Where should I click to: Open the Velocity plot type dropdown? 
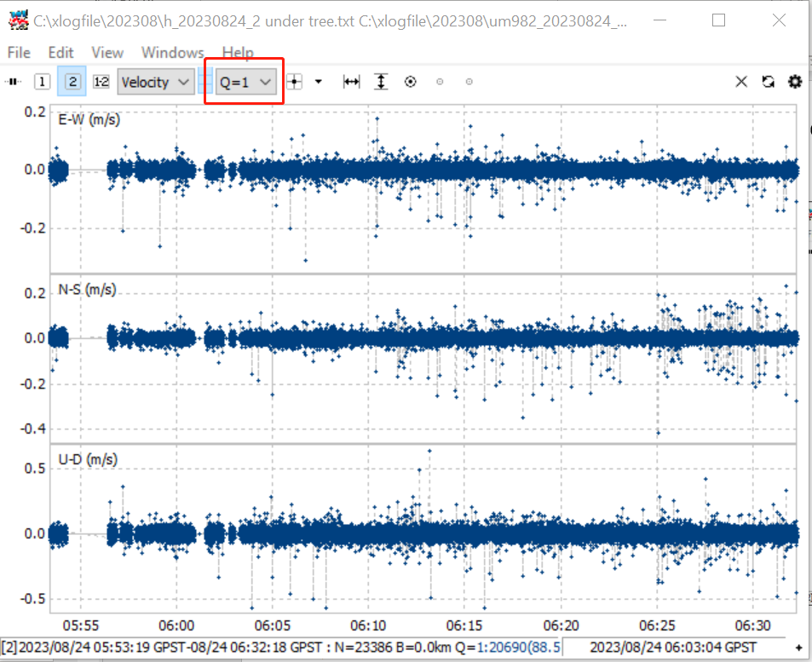click(x=156, y=82)
